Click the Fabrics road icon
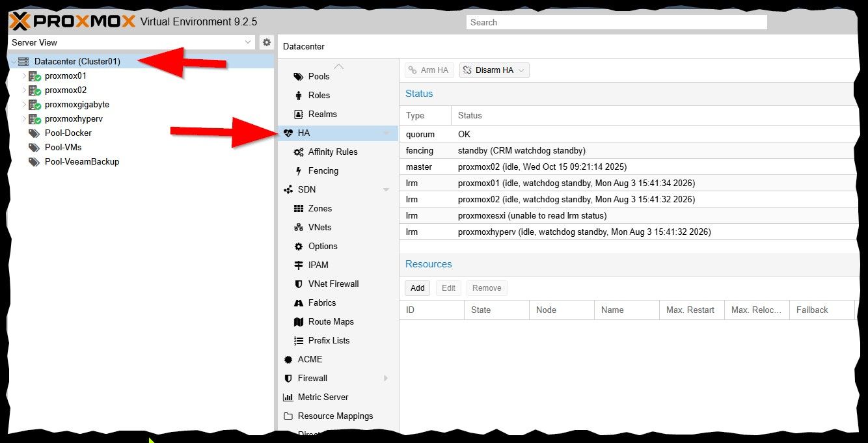 299,303
